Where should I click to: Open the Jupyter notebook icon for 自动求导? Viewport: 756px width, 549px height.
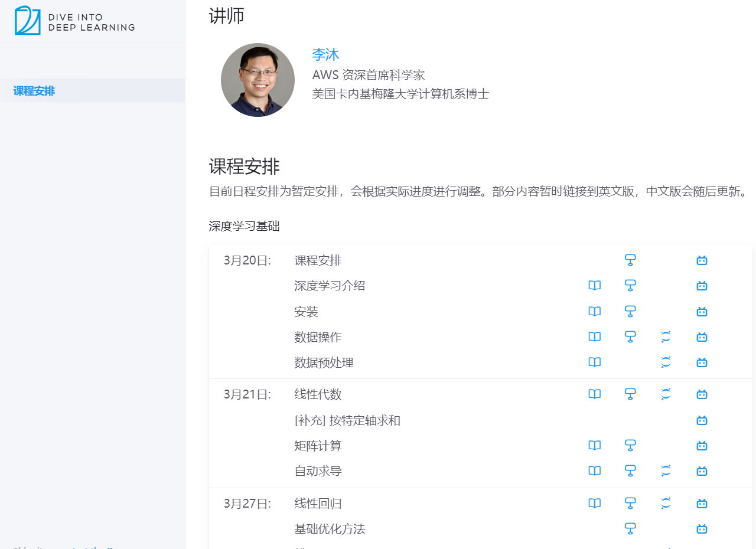click(x=666, y=470)
